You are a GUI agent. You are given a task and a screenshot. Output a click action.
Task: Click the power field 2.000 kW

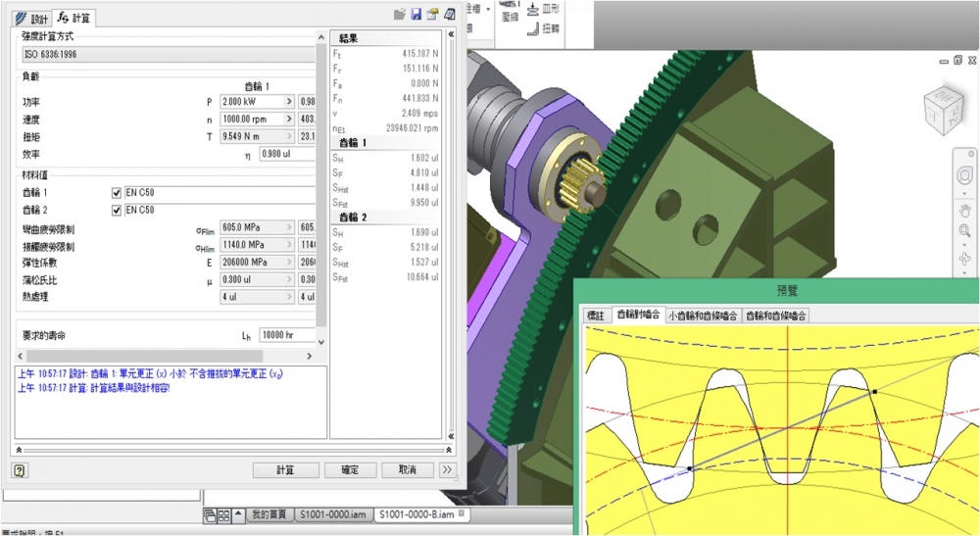point(251,101)
